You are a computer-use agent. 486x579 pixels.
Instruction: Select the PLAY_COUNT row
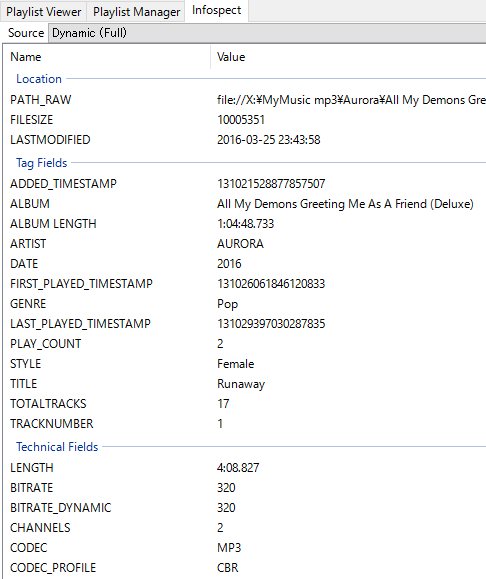tap(245, 344)
